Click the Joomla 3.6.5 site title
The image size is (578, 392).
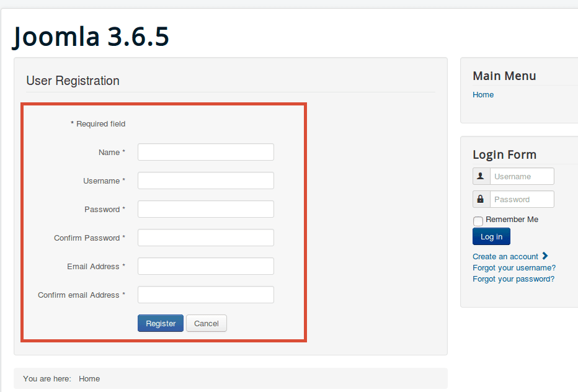[91, 37]
